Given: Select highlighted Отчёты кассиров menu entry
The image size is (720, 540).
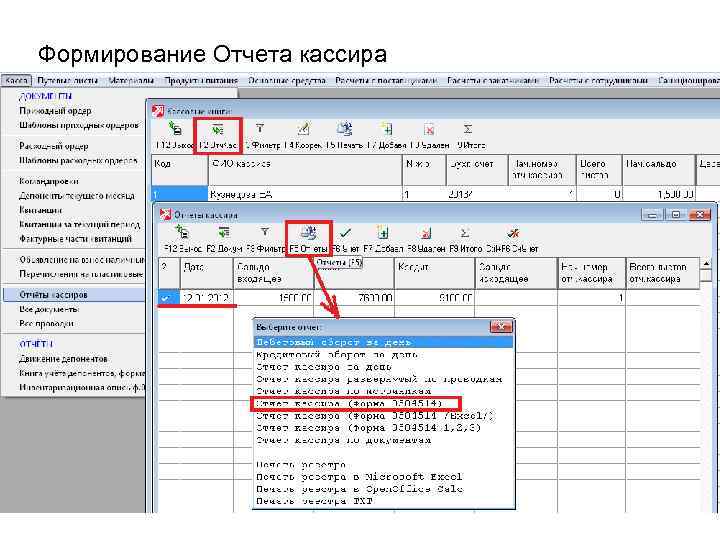Looking at the screenshot, I should (74, 295).
